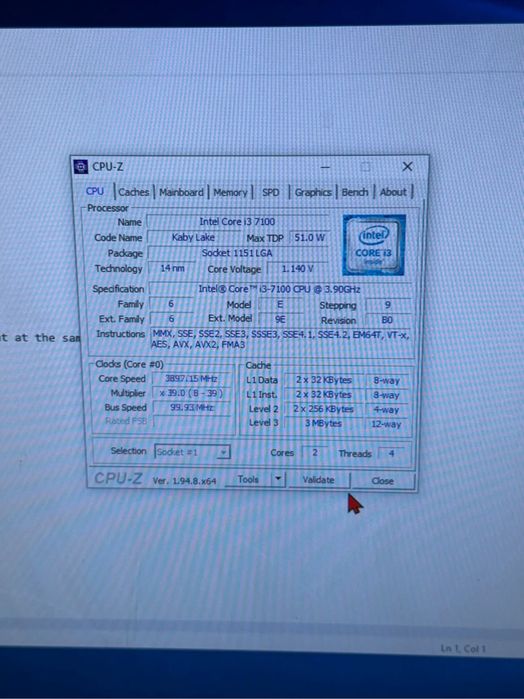Click the Threads value '4'
The height and width of the screenshot is (699, 524).
(391, 454)
